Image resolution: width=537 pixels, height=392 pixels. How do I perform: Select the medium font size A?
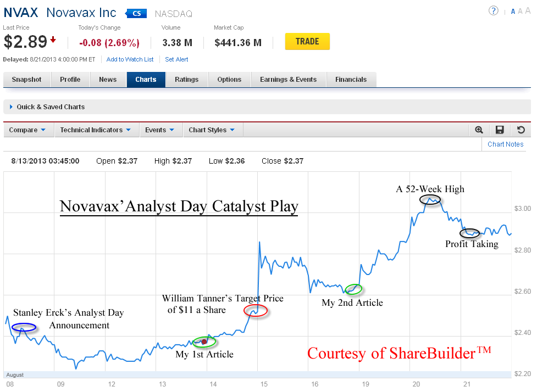point(520,11)
